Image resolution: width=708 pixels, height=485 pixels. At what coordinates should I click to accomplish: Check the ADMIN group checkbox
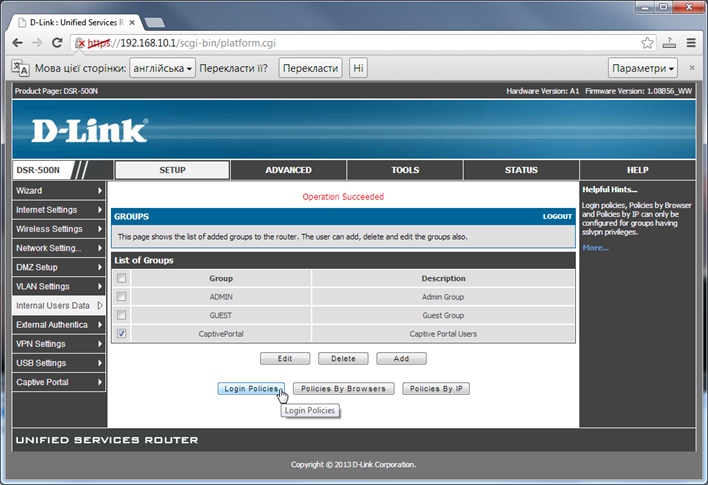(122, 297)
